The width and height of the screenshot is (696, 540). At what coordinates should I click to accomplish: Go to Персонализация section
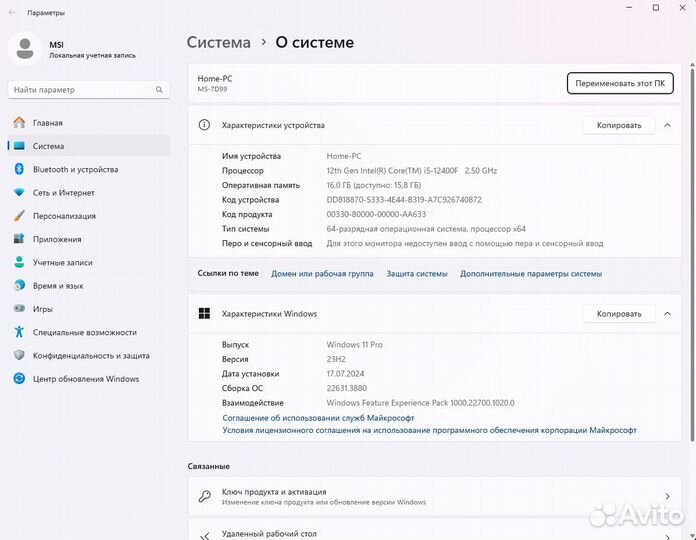tap(89, 216)
